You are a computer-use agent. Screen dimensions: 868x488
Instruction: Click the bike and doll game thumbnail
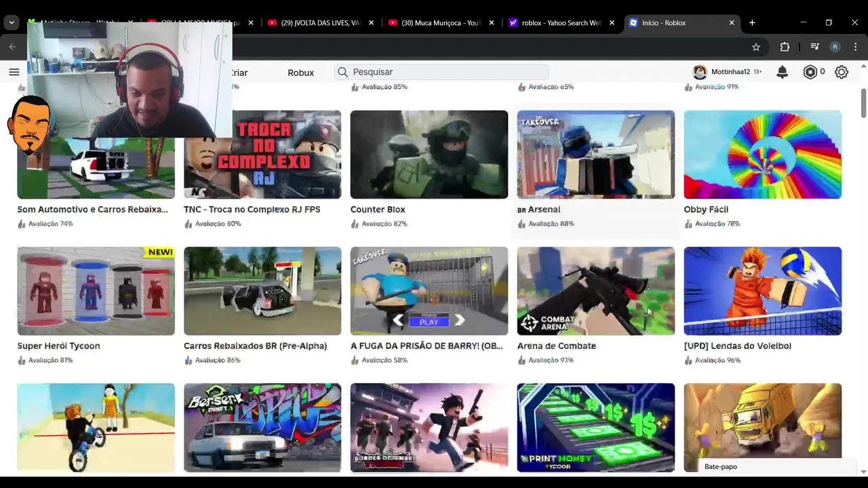(96, 428)
